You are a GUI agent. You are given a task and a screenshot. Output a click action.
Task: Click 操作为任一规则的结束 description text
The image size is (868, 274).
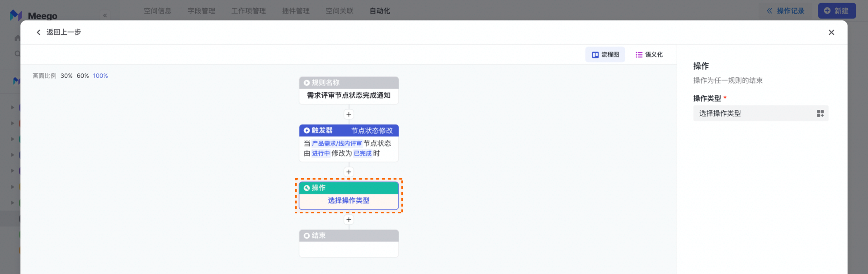(x=728, y=80)
